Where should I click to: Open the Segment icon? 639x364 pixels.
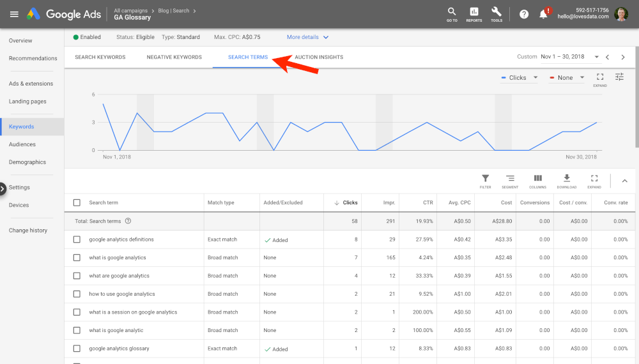(510, 181)
